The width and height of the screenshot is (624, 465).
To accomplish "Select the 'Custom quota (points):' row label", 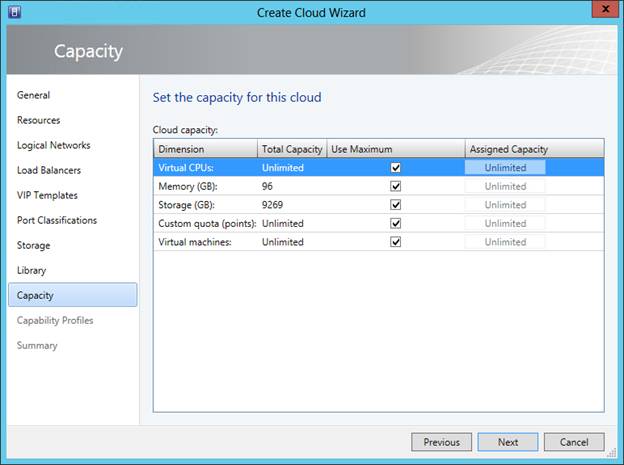I will click(207, 223).
